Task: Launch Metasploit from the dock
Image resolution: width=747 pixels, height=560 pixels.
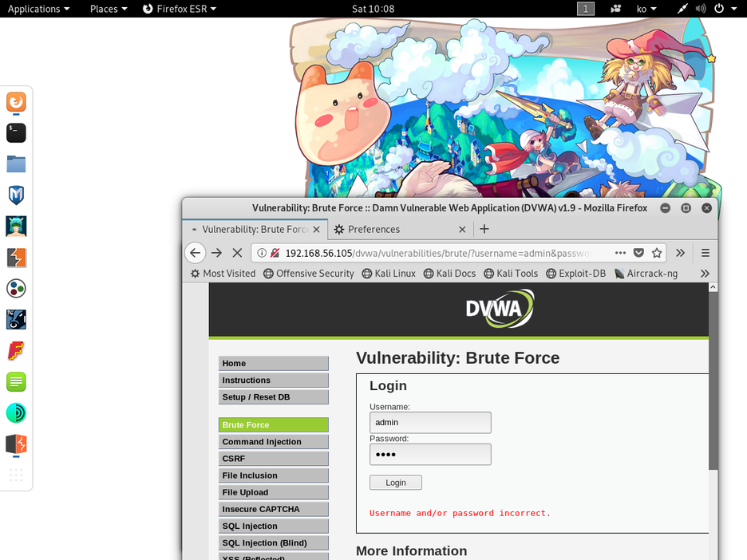Action: [x=16, y=195]
